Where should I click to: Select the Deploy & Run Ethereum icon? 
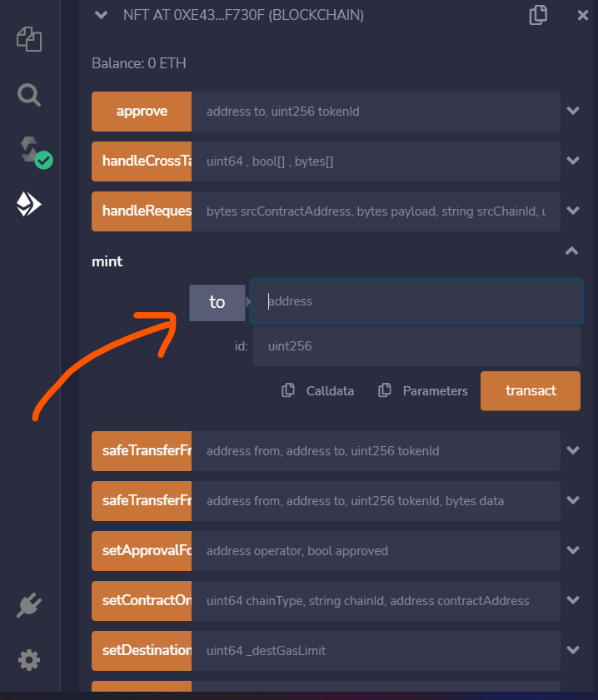29,203
